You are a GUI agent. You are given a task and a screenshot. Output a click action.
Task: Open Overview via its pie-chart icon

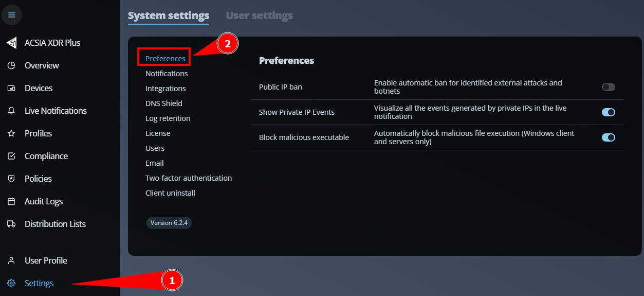coord(11,65)
